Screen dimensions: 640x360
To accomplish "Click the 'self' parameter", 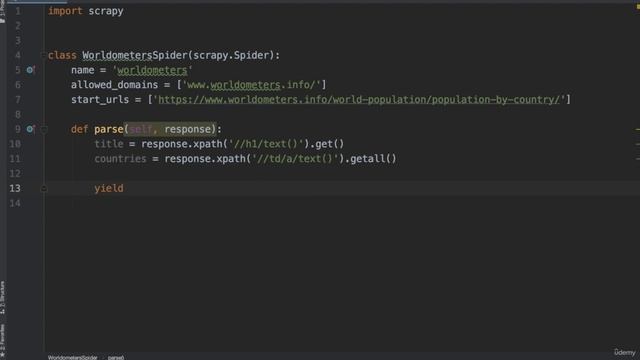I will 141,129.
